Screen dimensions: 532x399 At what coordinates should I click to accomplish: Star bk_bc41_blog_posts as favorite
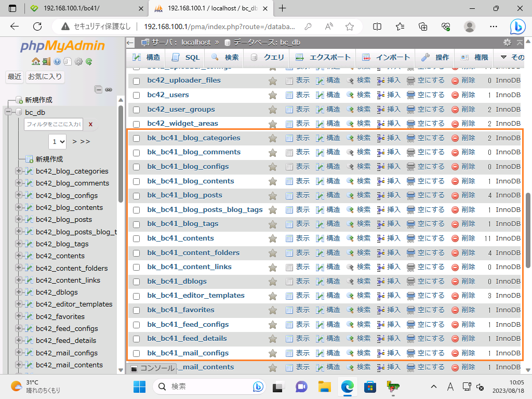click(272, 195)
